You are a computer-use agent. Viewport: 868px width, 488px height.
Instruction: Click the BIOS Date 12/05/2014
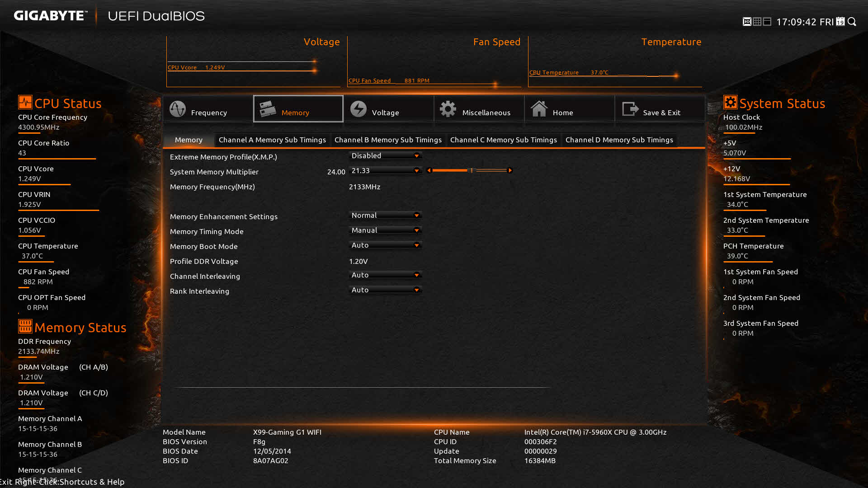click(272, 451)
